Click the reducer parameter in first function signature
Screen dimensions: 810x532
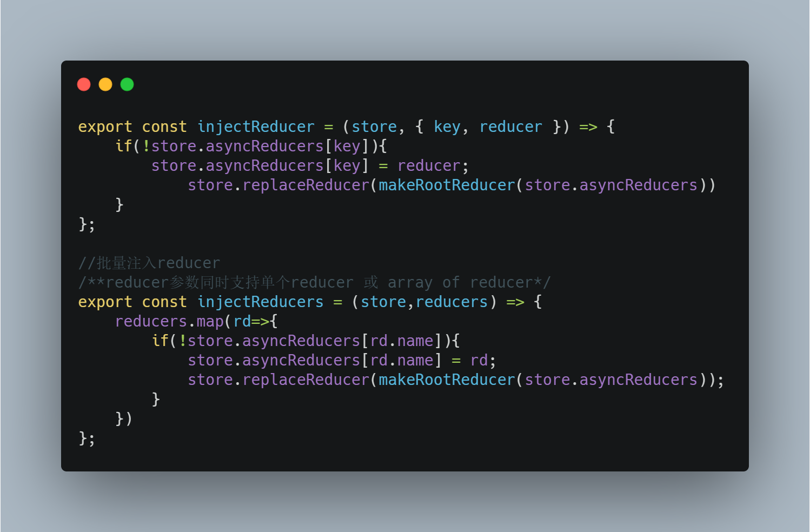(510, 127)
